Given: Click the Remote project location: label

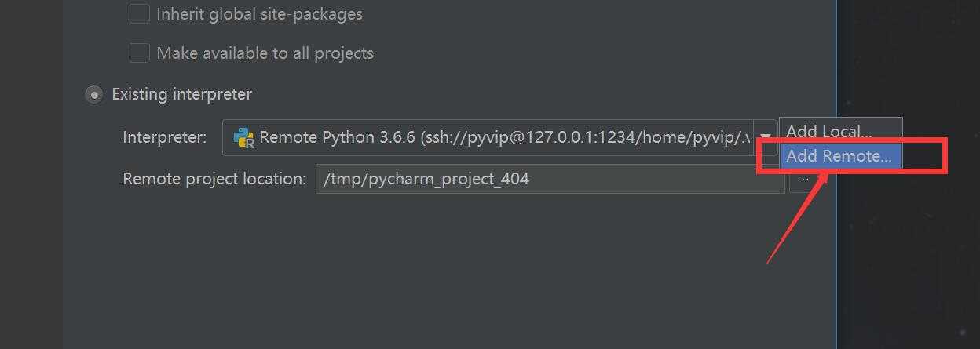Looking at the screenshot, I should point(214,179).
